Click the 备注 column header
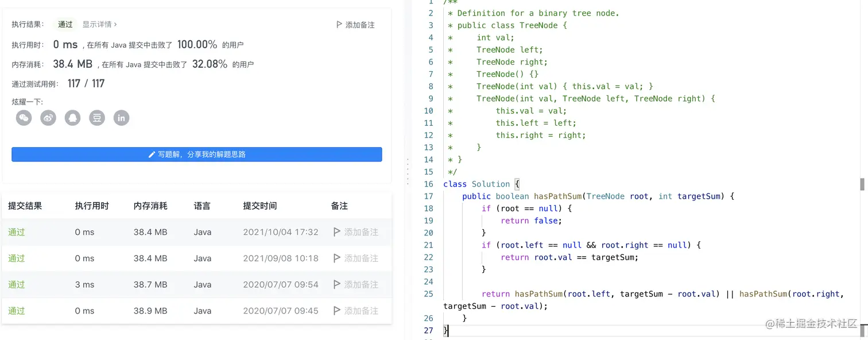This screenshot has height=340, width=868. point(339,206)
